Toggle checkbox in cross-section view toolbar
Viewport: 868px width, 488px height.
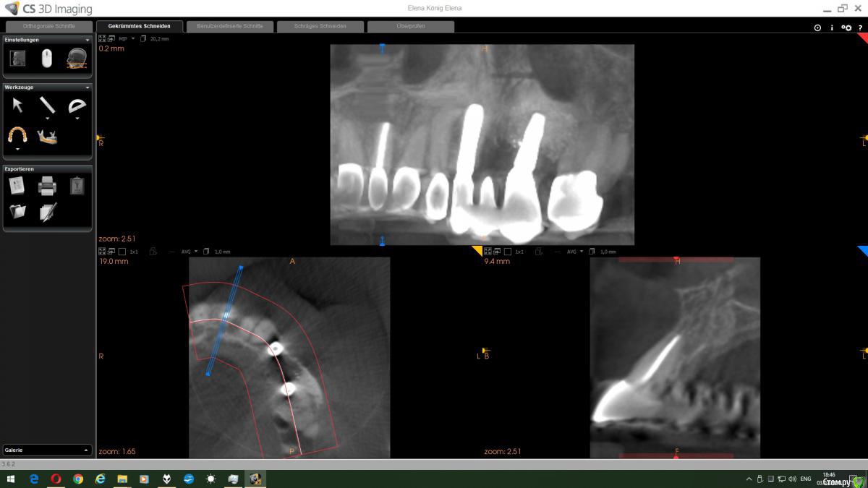pyautogui.click(x=507, y=252)
